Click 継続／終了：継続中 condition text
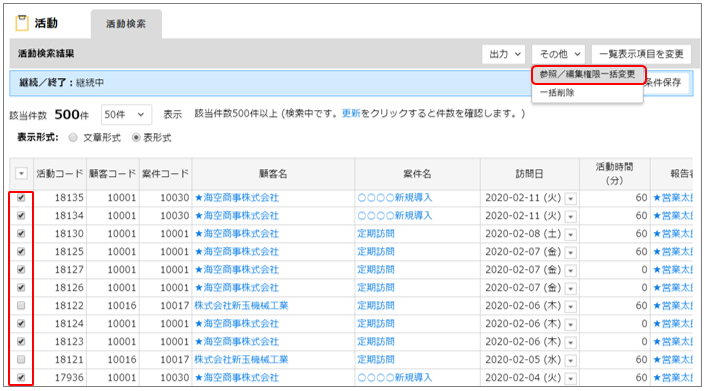Viewport: 705px width, 391px height. [x=62, y=83]
